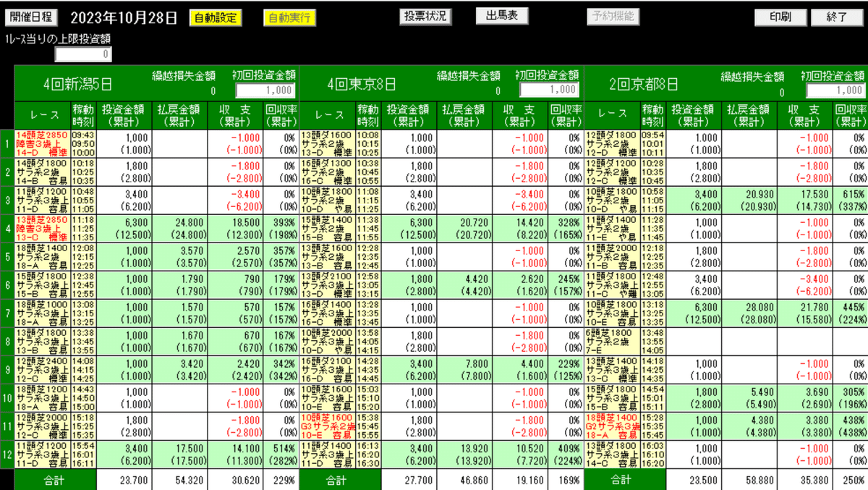Click Kyoto payout cell 28.080
The width and height of the screenshot is (868, 490).
[x=750, y=313]
